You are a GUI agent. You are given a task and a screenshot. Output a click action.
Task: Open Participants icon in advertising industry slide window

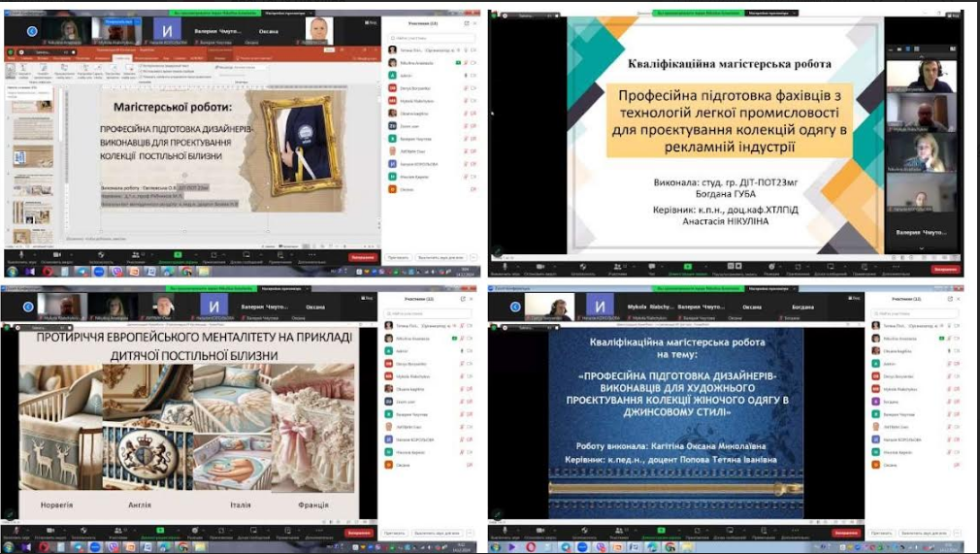(x=617, y=267)
